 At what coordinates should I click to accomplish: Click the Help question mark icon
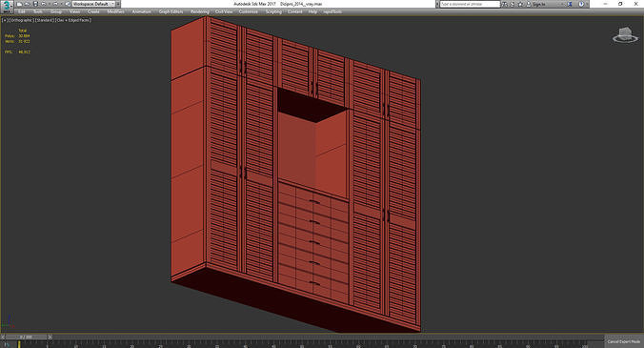tap(581, 4)
